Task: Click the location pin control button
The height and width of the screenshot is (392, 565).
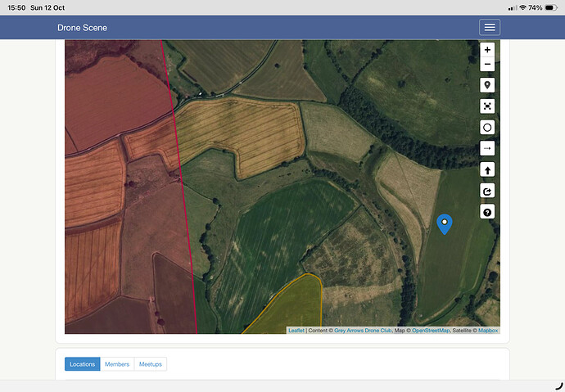Action: point(487,85)
